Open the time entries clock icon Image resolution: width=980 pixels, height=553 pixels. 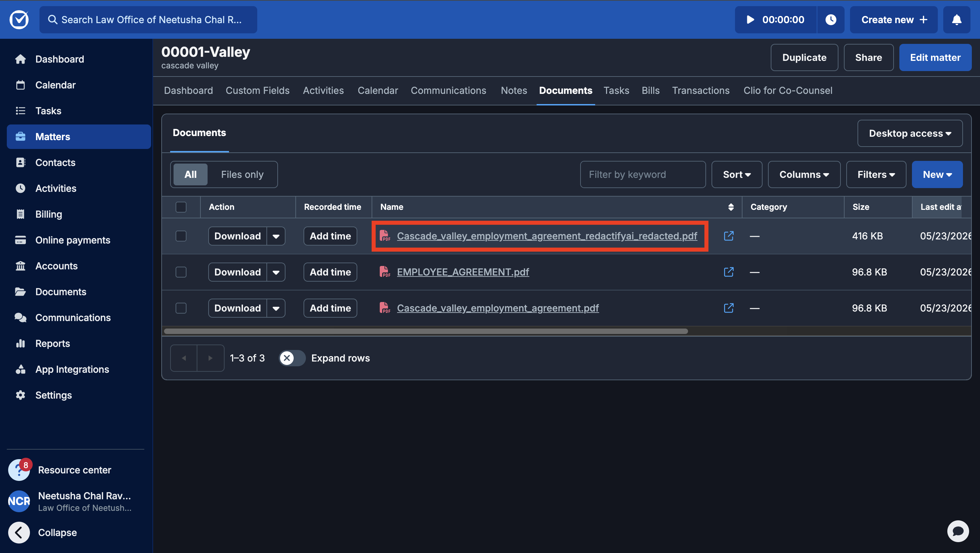pyautogui.click(x=831, y=20)
